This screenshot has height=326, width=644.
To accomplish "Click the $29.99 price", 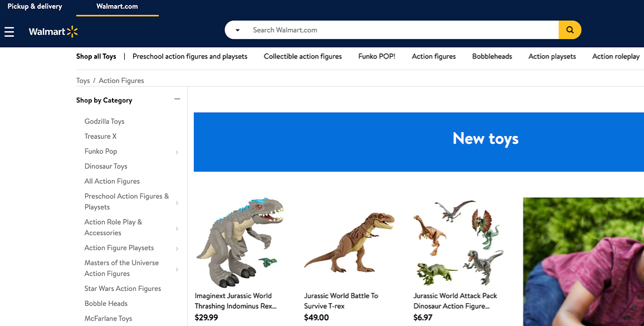I will coord(207,318).
